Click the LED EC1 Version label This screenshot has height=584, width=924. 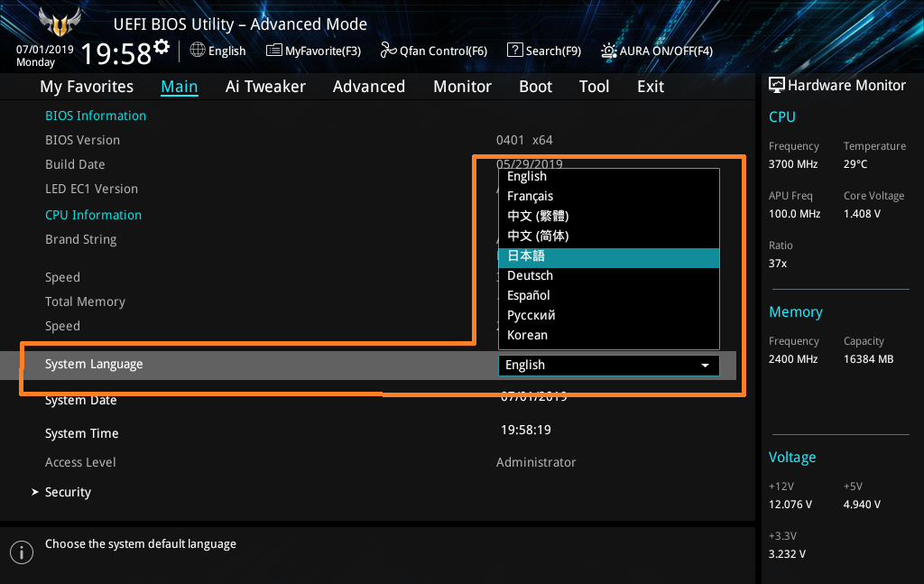(91, 190)
